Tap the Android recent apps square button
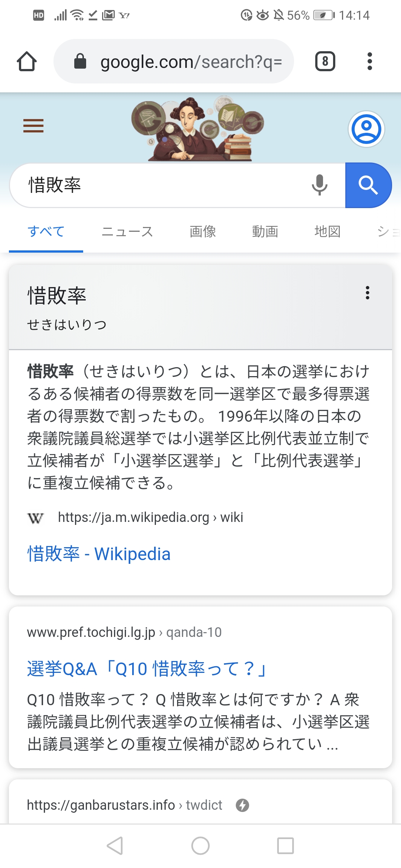Viewport: 401px width, 868px height. tap(286, 846)
